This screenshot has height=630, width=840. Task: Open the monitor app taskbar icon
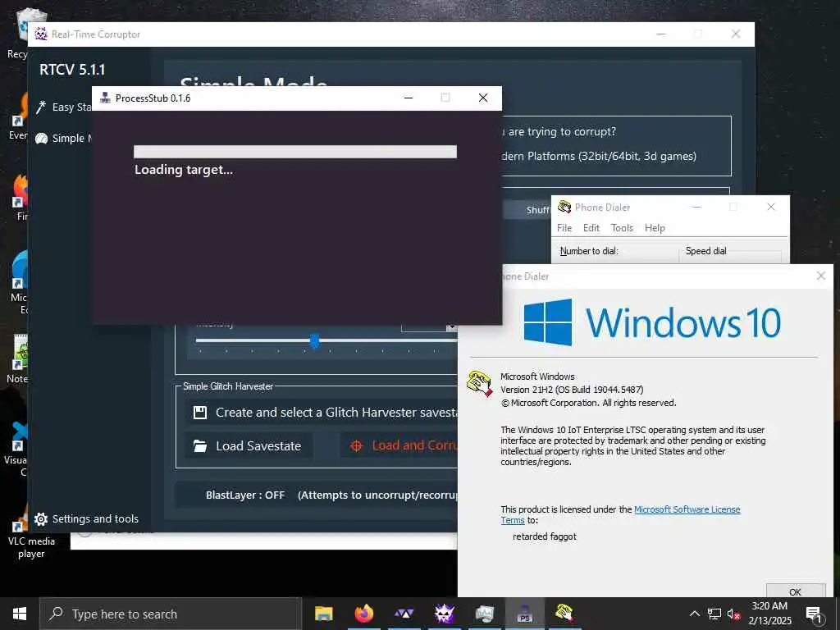pos(484,614)
